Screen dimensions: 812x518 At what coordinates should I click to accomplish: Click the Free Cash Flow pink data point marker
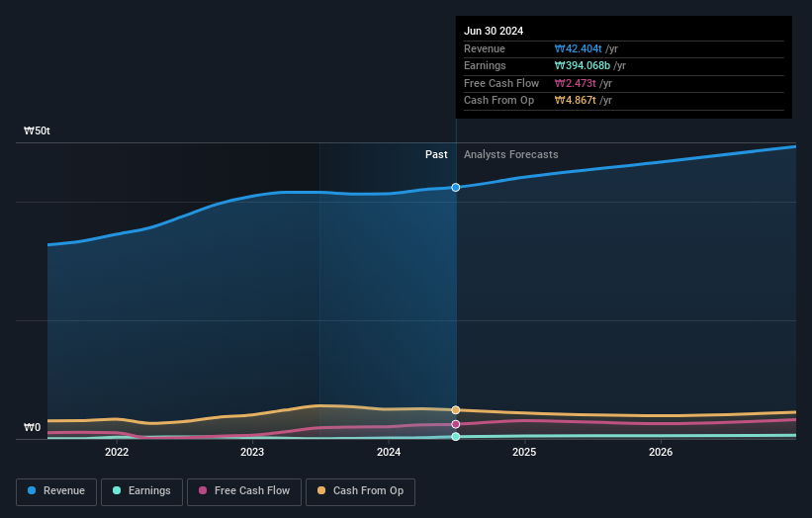(x=456, y=424)
